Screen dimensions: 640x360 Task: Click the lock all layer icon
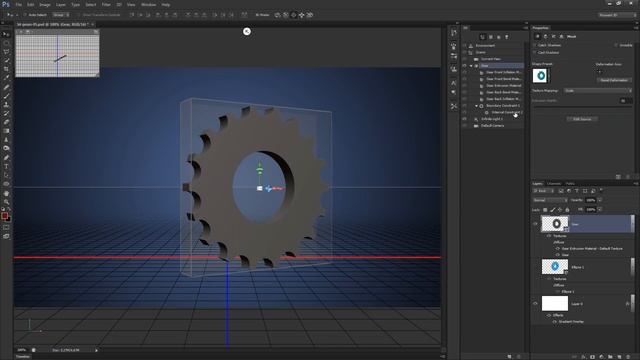567,209
